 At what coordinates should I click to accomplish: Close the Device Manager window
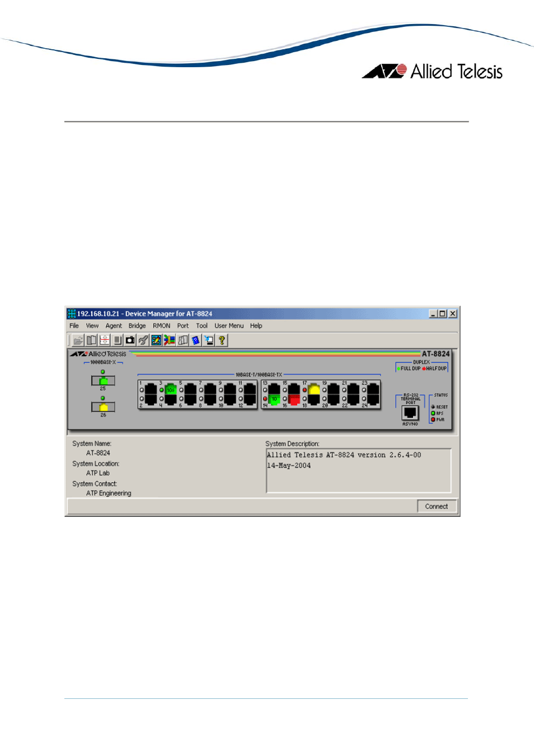pyautogui.click(x=453, y=314)
